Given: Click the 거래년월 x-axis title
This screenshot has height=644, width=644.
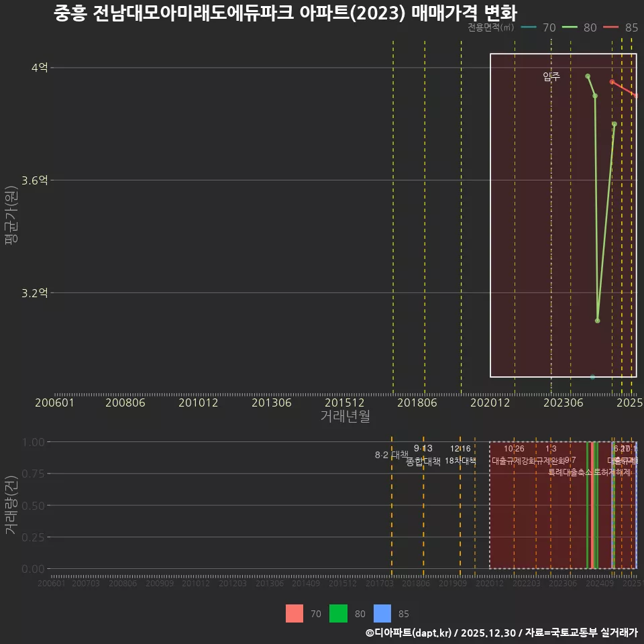Looking at the screenshot, I should (x=345, y=416).
